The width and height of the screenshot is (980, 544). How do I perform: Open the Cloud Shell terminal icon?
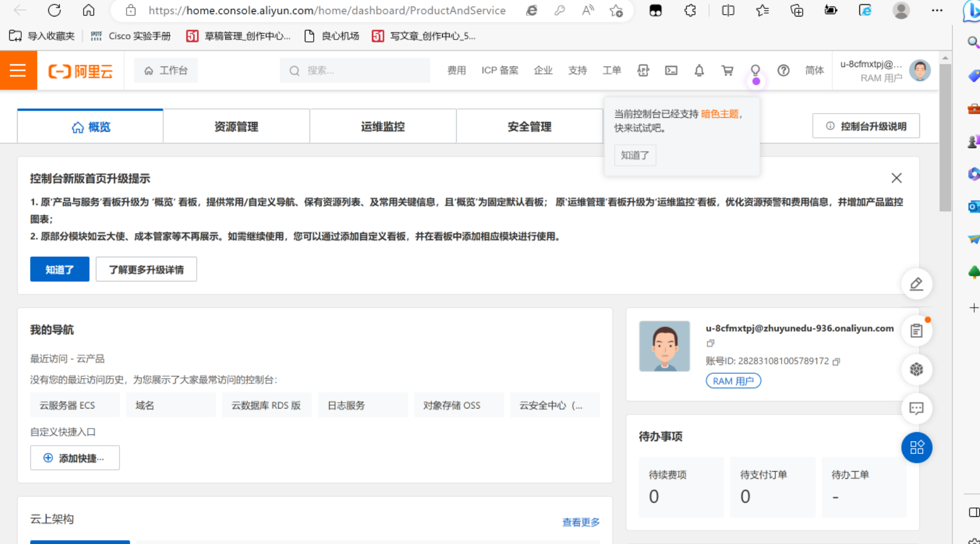click(671, 71)
